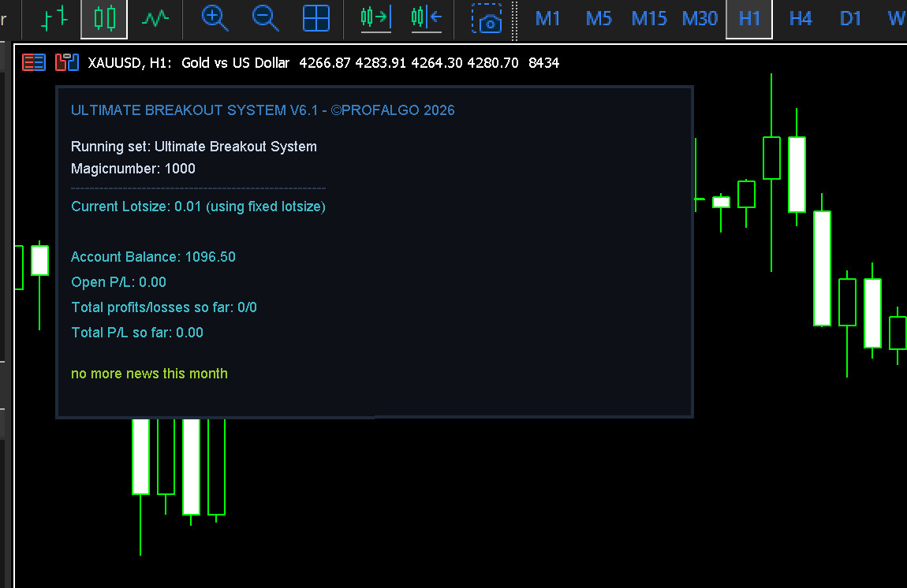907x588 pixels.
Task: Click the Current Lotsize: 0.01 line
Action: pos(198,207)
